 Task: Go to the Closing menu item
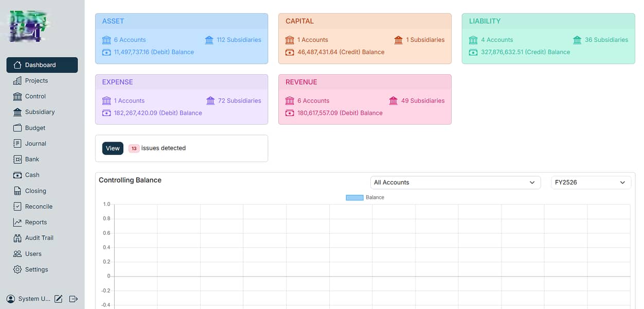35,191
